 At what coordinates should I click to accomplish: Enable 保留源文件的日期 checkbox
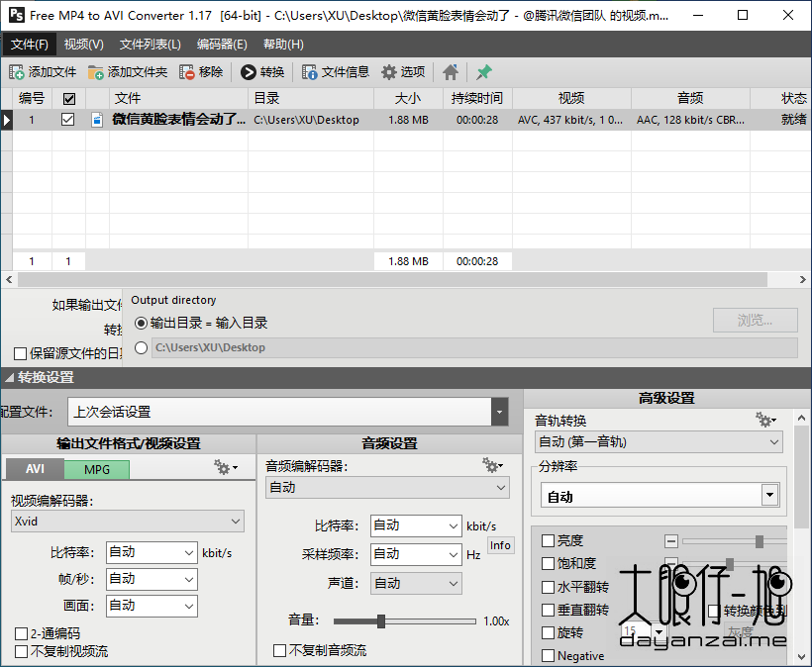click(x=21, y=354)
